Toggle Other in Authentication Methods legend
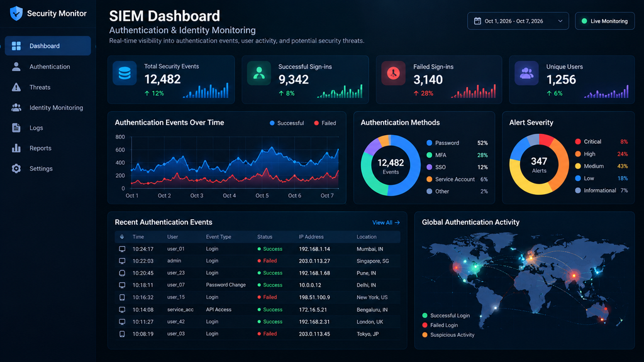The image size is (644, 362). tap(438, 191)
